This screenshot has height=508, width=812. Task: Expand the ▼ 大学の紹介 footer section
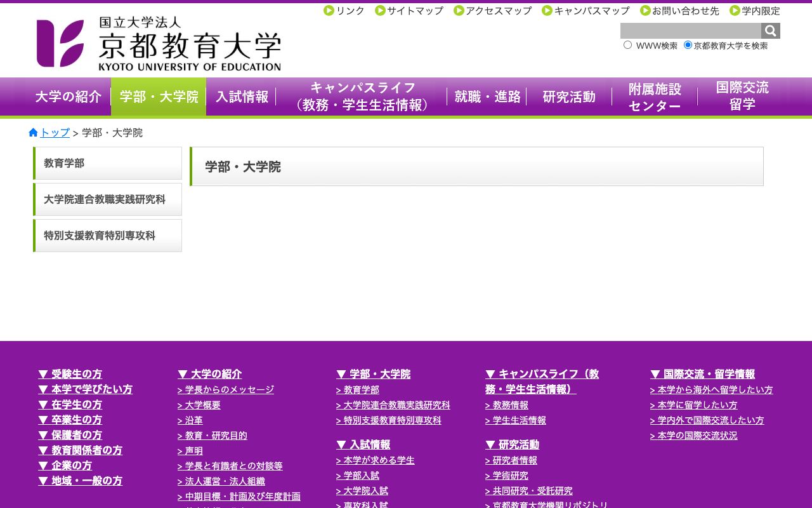[210, 374]
